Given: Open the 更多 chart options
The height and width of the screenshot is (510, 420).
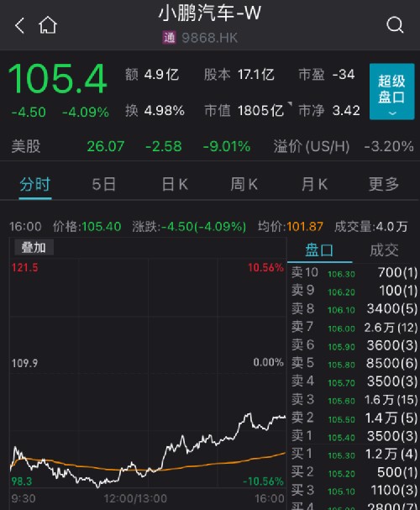Looking at the screenshot, I should [384, 184].
